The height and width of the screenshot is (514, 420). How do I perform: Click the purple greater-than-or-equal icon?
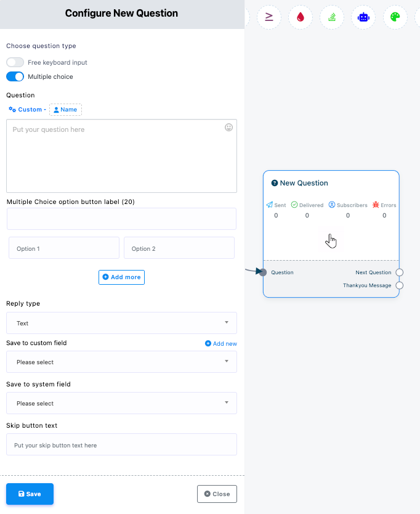269,17
